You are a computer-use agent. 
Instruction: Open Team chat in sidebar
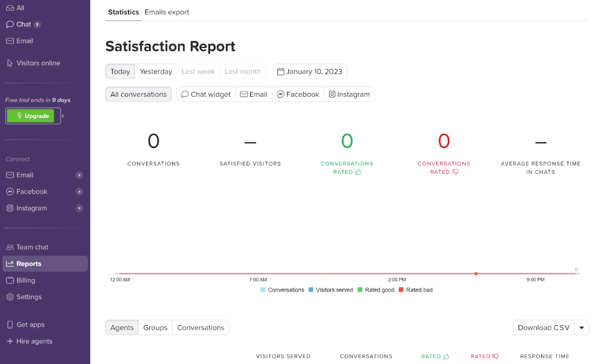(x=32, y=247)
